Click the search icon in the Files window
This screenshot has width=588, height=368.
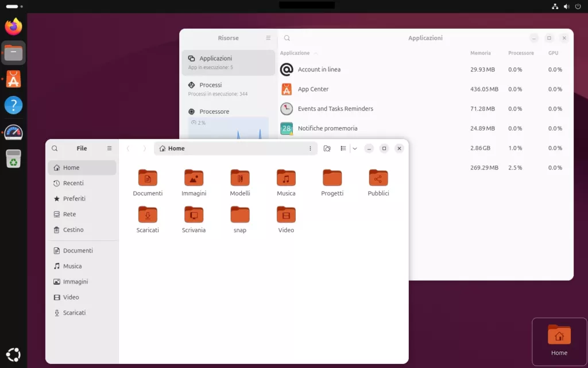point(55,148)
